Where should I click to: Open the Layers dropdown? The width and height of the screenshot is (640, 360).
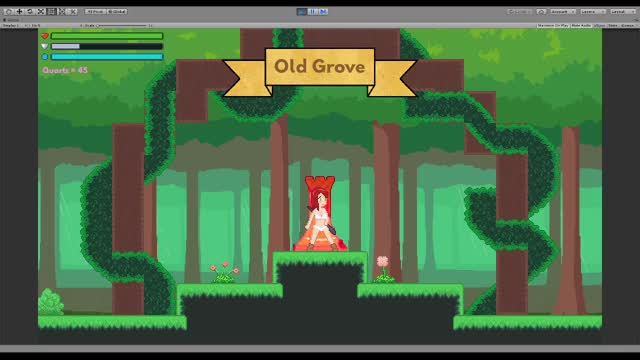[x=593, y=12]
